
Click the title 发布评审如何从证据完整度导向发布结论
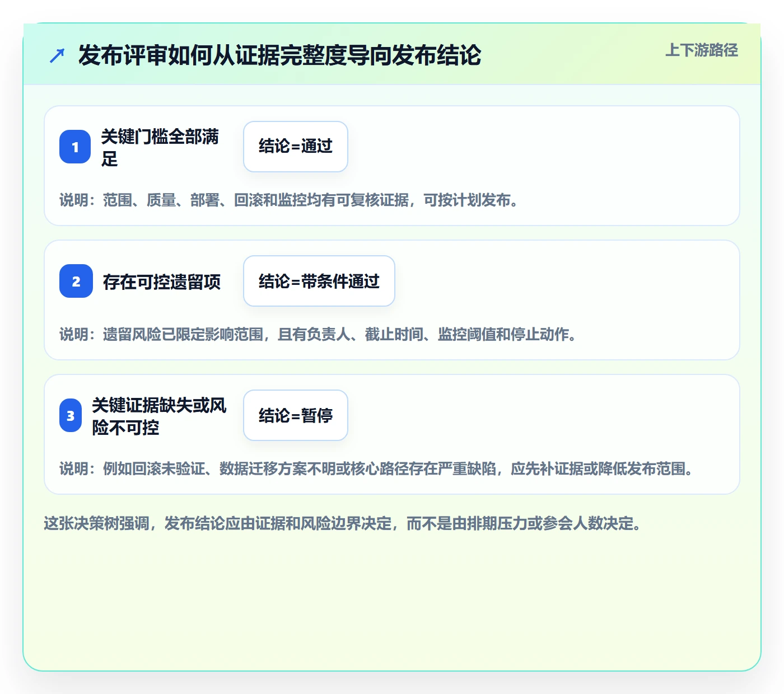pos(279,55)
